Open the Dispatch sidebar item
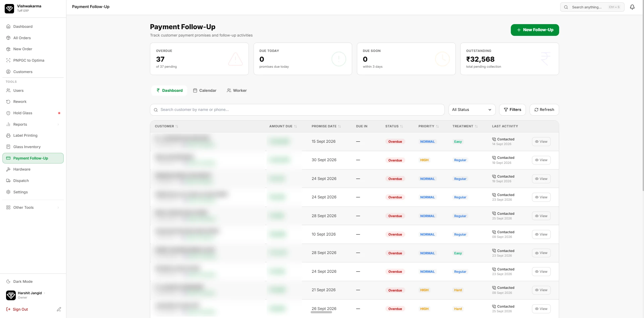 (x=33, y=181)
